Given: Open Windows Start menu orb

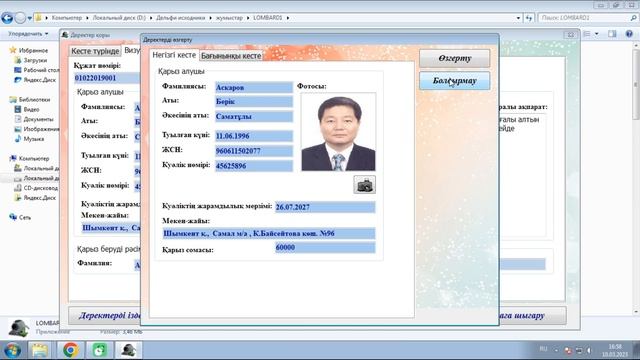Looking at the screenshot, I should (x=12, y=350).
